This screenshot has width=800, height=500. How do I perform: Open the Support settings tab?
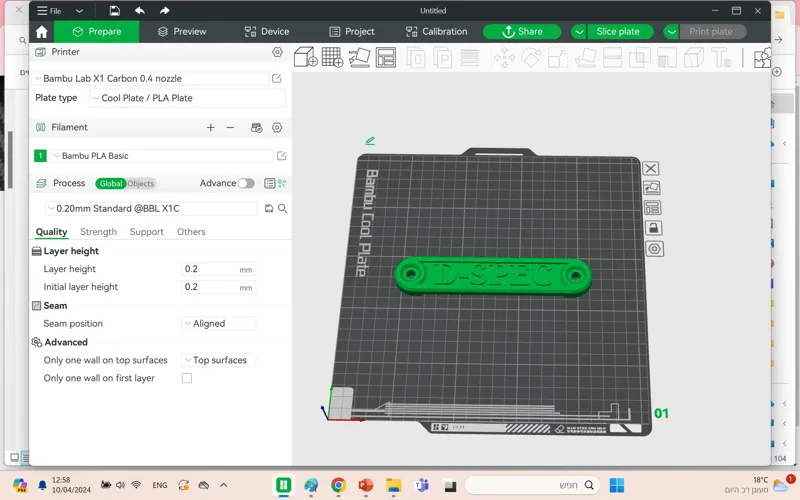pos(146,232)
